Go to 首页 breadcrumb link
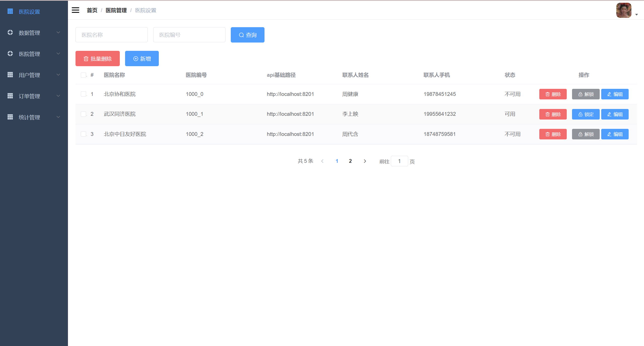The height and width of the screenshot is (346, 644). coord(92,10)
